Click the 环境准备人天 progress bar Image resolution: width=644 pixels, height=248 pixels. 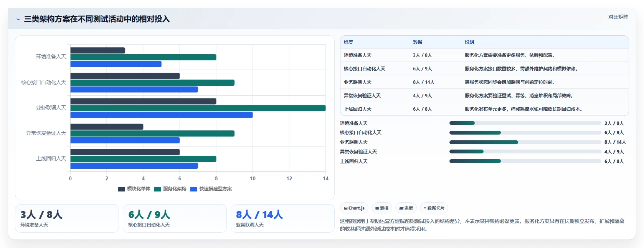click(525, 123)
